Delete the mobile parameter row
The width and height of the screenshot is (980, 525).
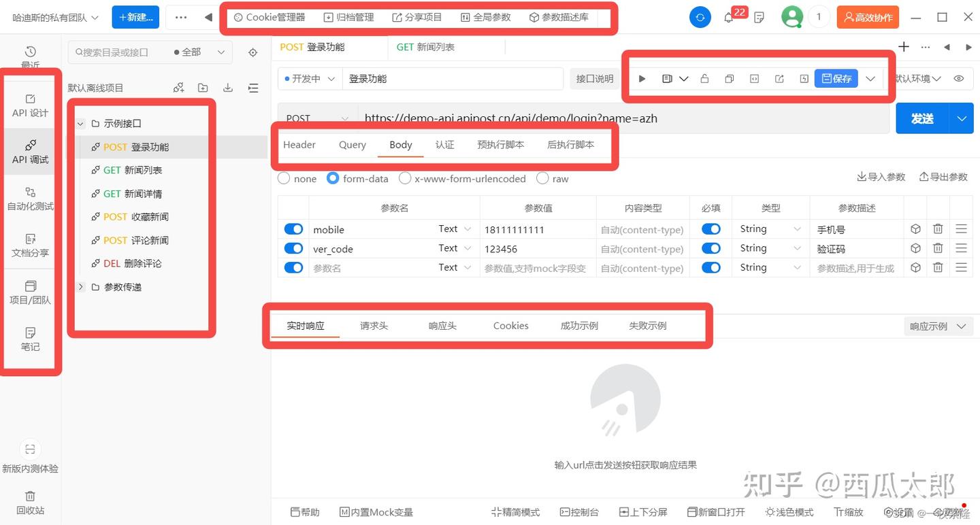[938, 229]
